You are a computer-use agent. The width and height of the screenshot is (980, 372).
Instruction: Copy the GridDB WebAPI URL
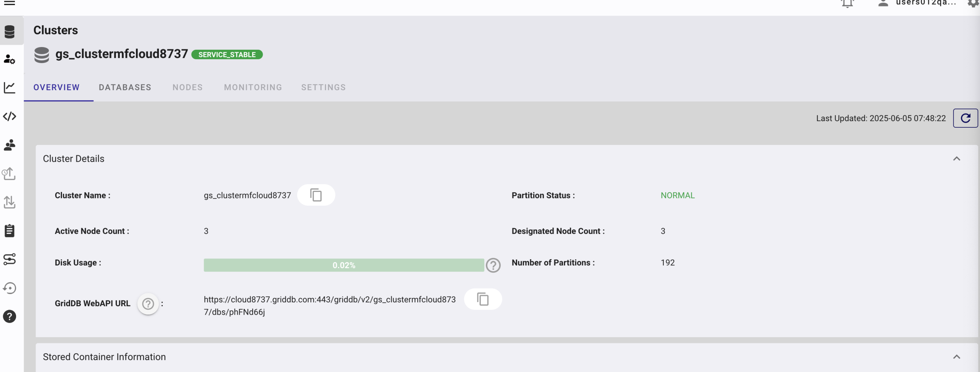483,299
